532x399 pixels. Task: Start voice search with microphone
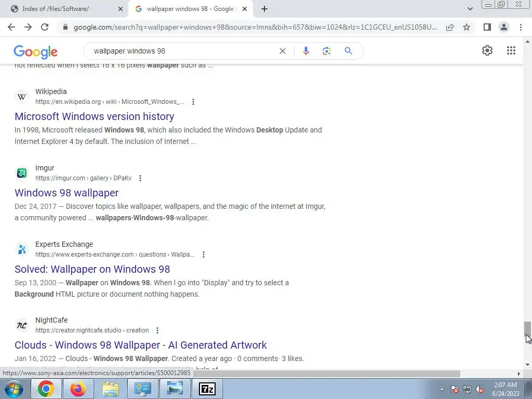(305, 51)
